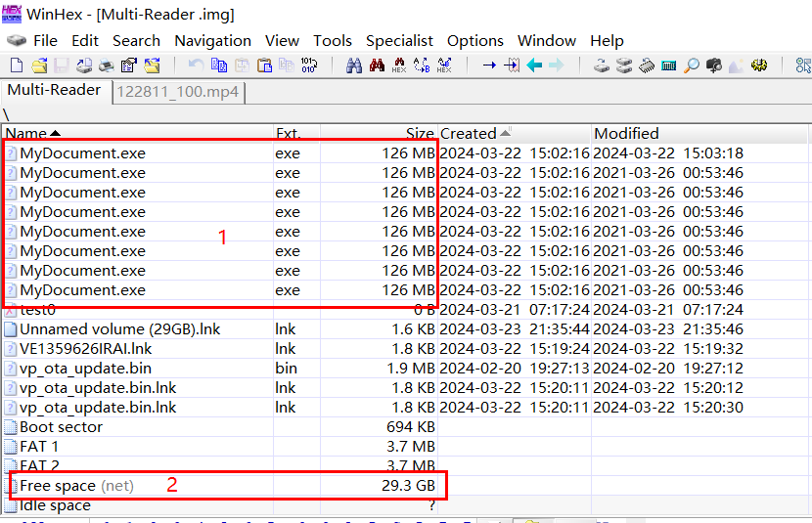
Task: Open the File menu
Action: click(x=46, y=41)
